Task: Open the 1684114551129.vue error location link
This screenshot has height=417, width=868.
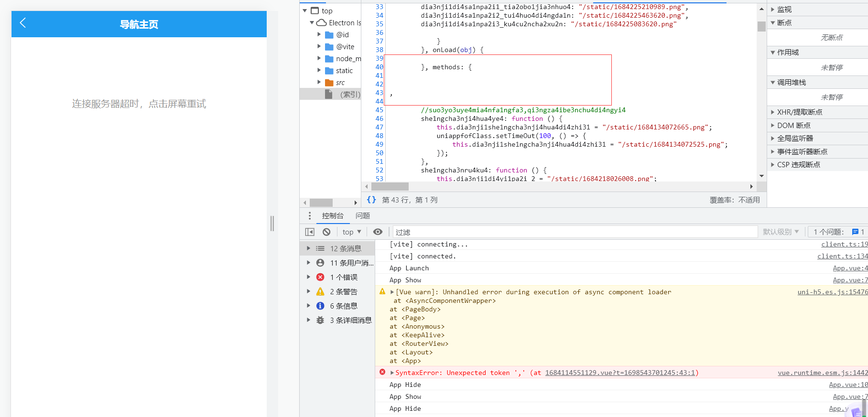Action: pyautogui.click(x=620, y=373)
